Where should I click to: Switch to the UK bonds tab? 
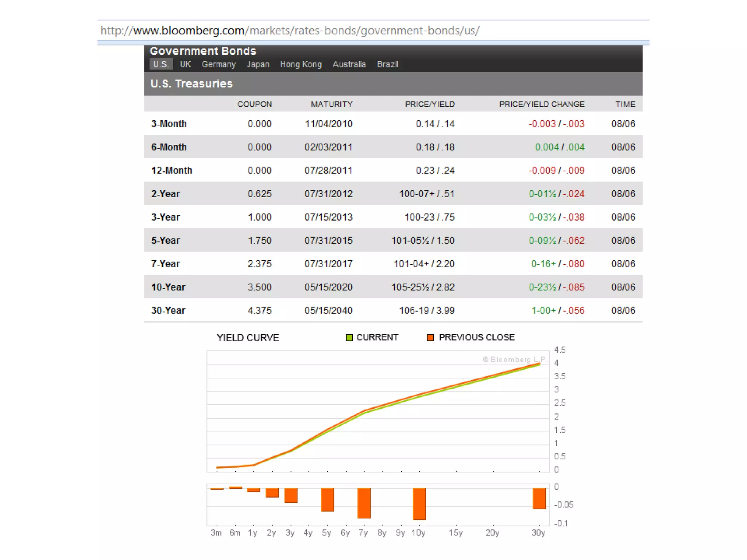[x=185, y=64]
